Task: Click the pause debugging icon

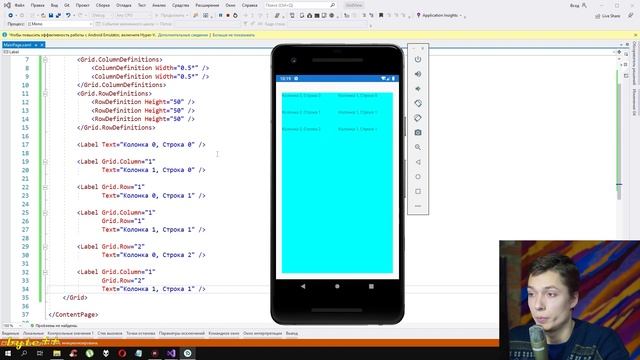Action: click(220, 15)
